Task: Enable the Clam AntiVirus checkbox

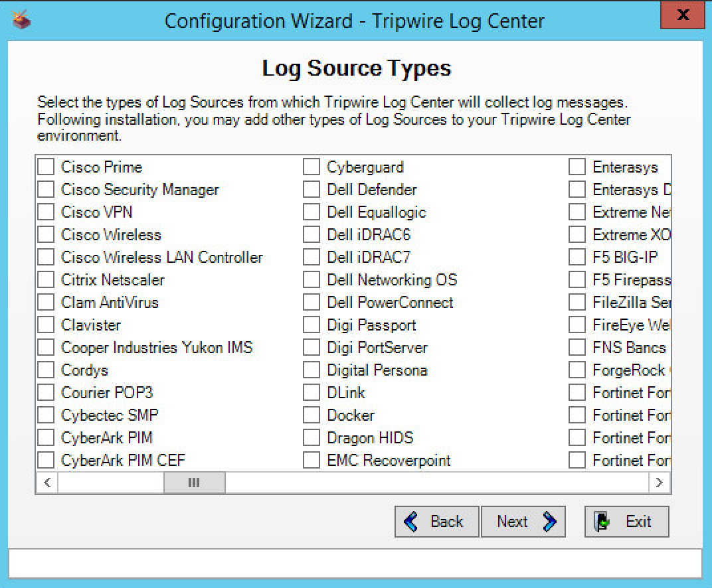Action: tap(46, 303)
